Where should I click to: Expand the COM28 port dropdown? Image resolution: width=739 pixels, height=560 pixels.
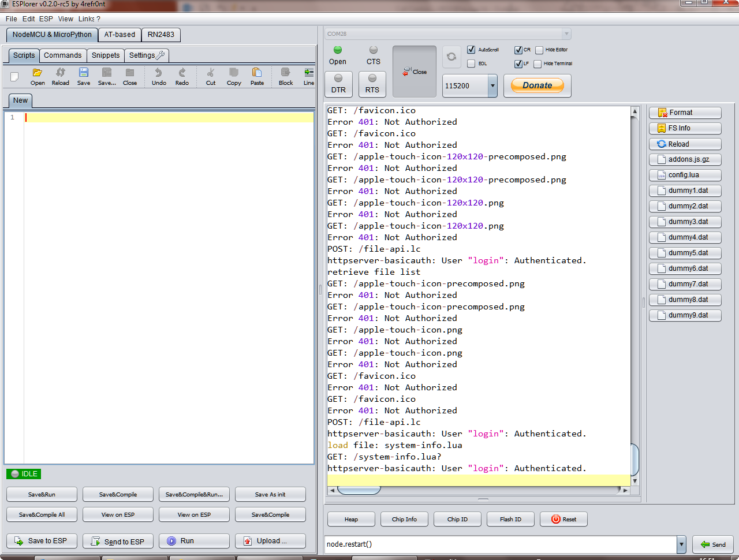click(566, 33)
